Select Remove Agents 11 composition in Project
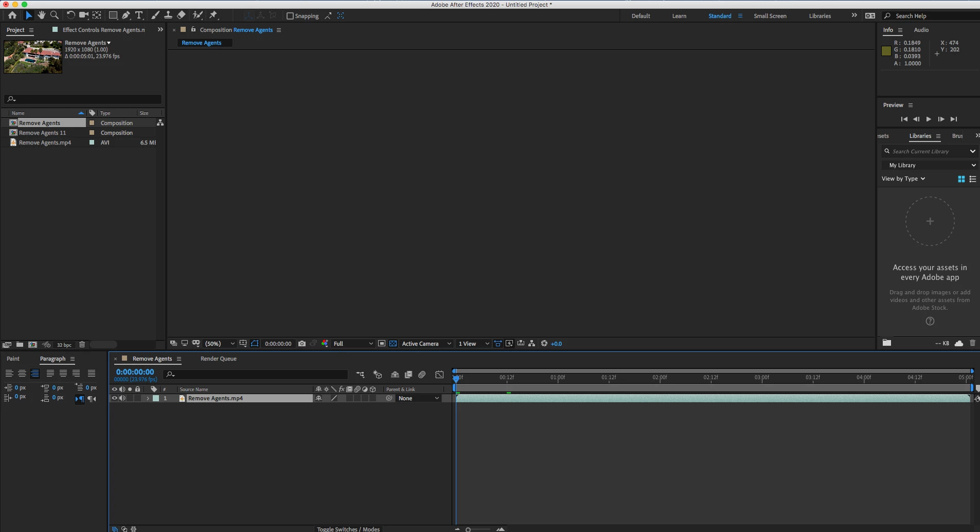This screenshot has width=980, height=532. click(43, 133)
